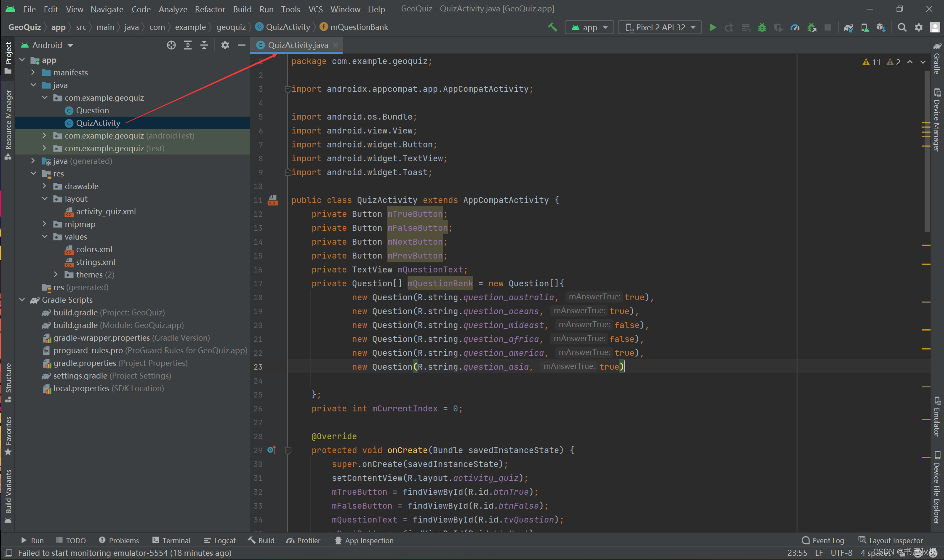The image size is (944, 560).
Task: Collapse the layout folder
Action: pos(44,199)
